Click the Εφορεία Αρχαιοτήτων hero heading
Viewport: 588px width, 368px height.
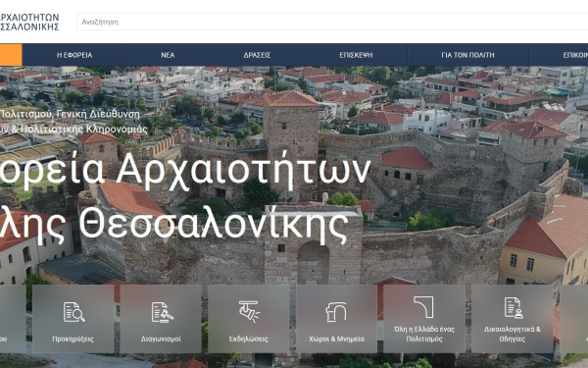pos(185,170)
